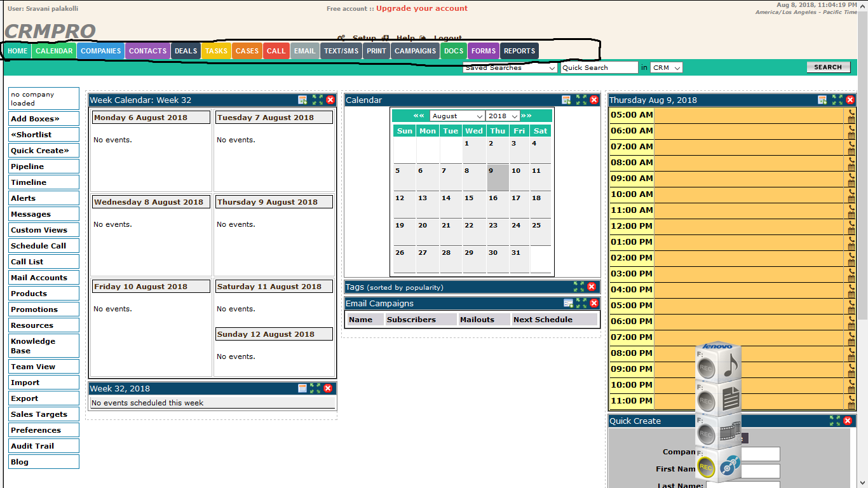Image resolution: width=868 pixels, height=488 pixels.
Task: Click the music note icon on Lenovo recorder
Action: pyautogui.click(x=731, y=365)
